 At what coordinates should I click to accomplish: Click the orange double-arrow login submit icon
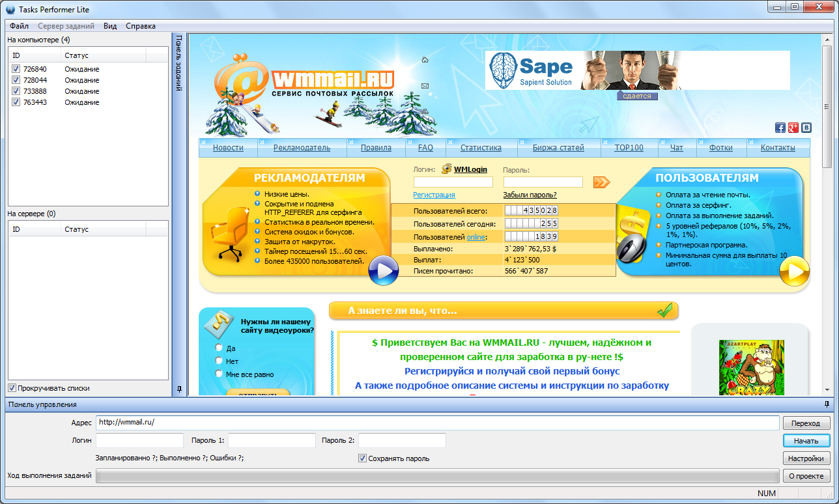point(601,182)
